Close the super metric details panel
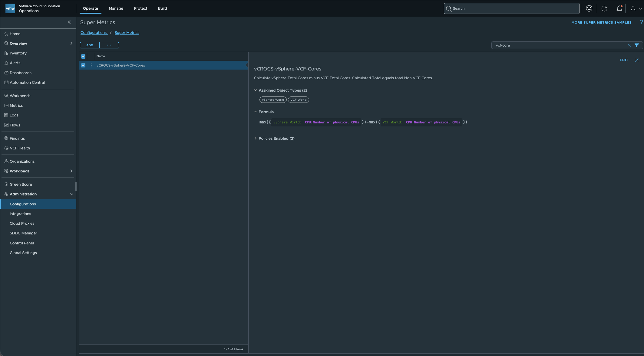The image size is (644, 356). (x=637, y=60)
